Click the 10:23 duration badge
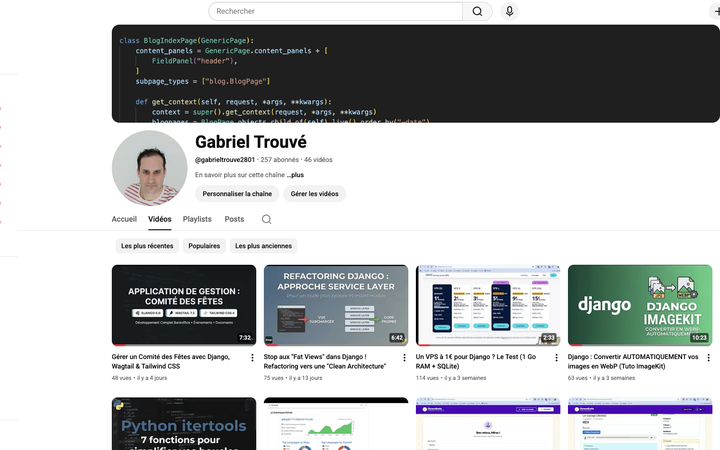Image resolution: width=720 pixels, height=450 pixels. coord(699,338)
